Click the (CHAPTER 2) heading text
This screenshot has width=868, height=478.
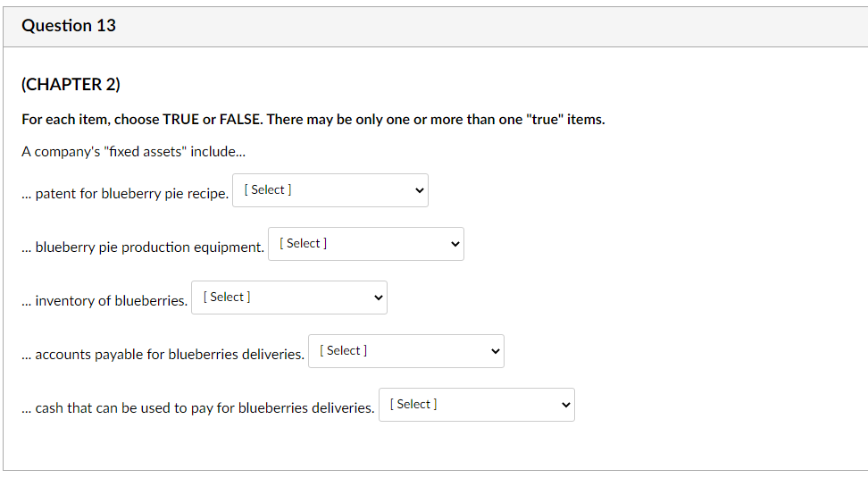point(71,84)
